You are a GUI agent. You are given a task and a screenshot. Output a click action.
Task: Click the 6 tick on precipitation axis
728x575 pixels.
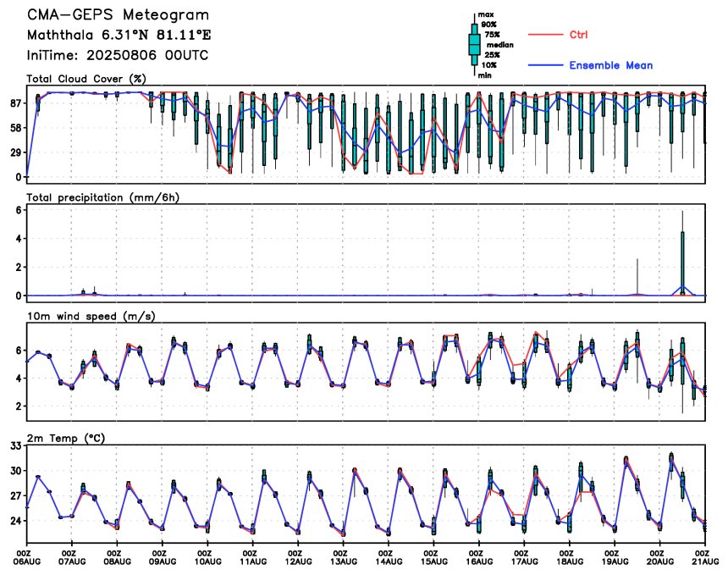pyautogui.click(x=19, y=210)
